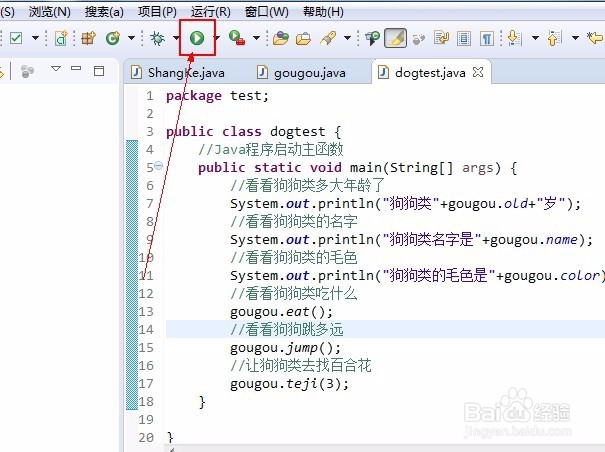
Task: Open dropdown next to checkmark task icon
Action: 35,38
